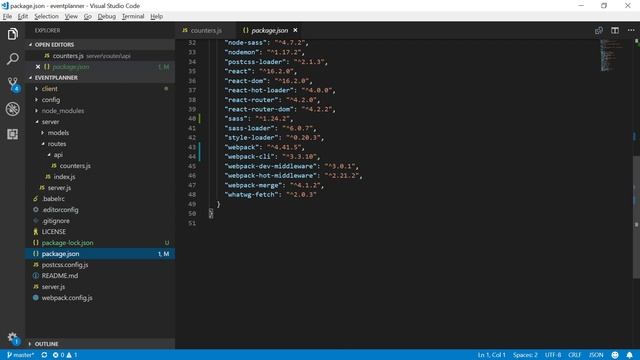This screenshot has width=640, height=360.
Task: Close package.json in Open Editors list
Action: [x=38, y=67]
